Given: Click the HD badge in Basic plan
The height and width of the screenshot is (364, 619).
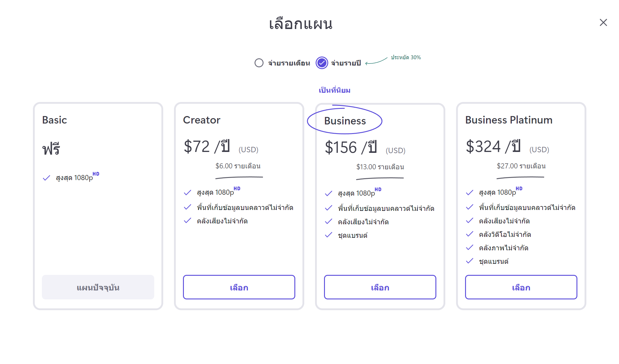Looking at the screenshot, I should 96,174.
